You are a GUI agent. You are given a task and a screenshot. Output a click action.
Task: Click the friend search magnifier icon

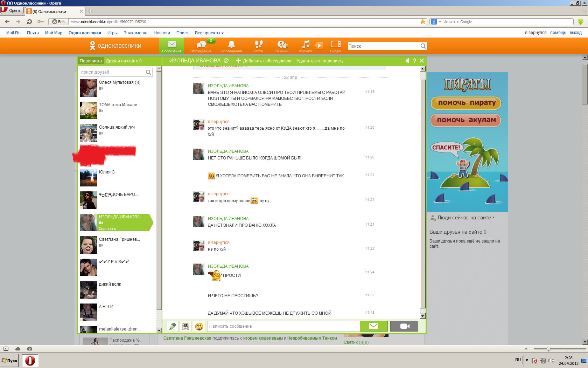pyautogui.click(x=148, y=72)
